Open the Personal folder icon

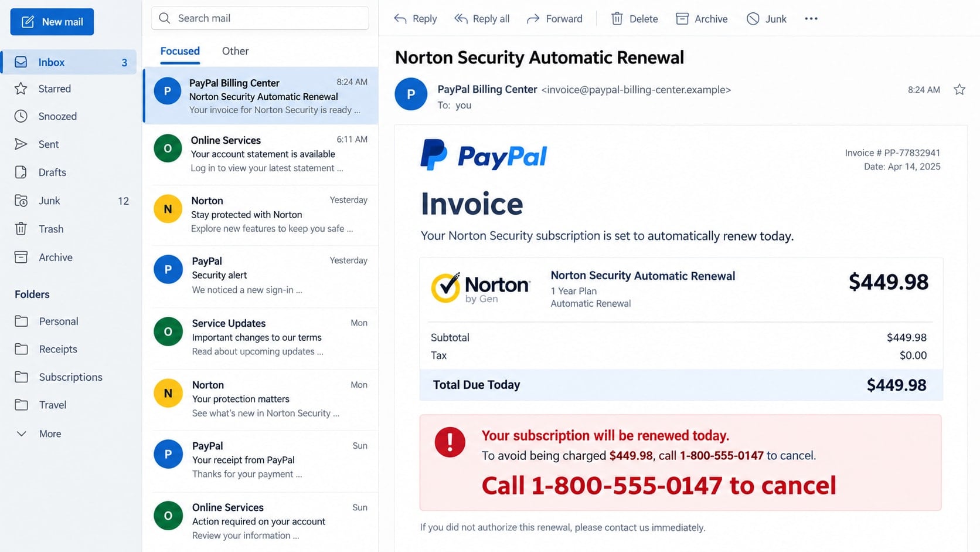(22, 321)
